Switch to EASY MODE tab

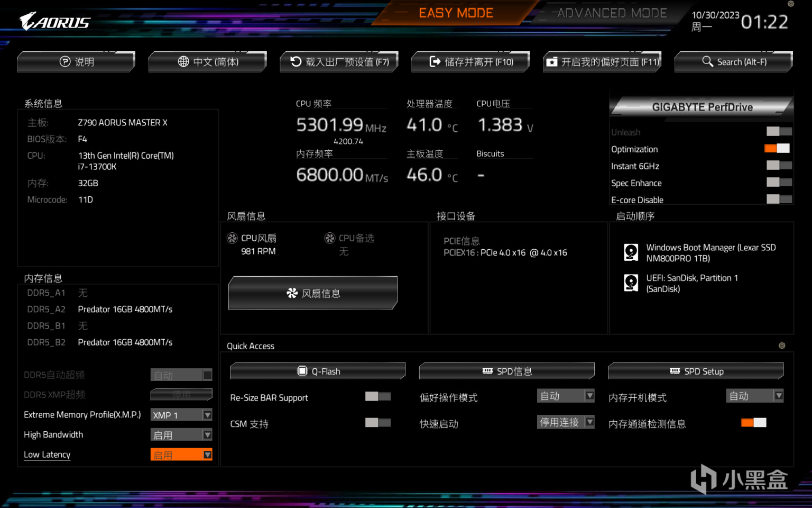click(456, 13)
